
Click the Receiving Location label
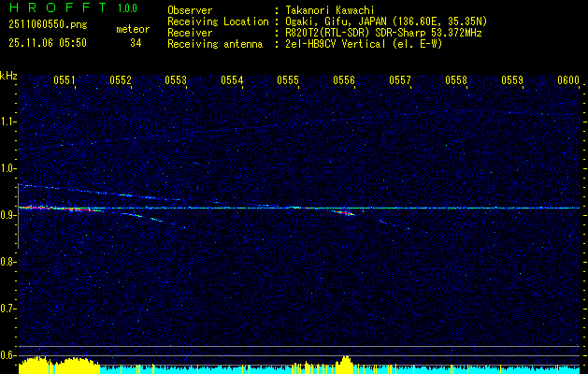pos(218,22)
